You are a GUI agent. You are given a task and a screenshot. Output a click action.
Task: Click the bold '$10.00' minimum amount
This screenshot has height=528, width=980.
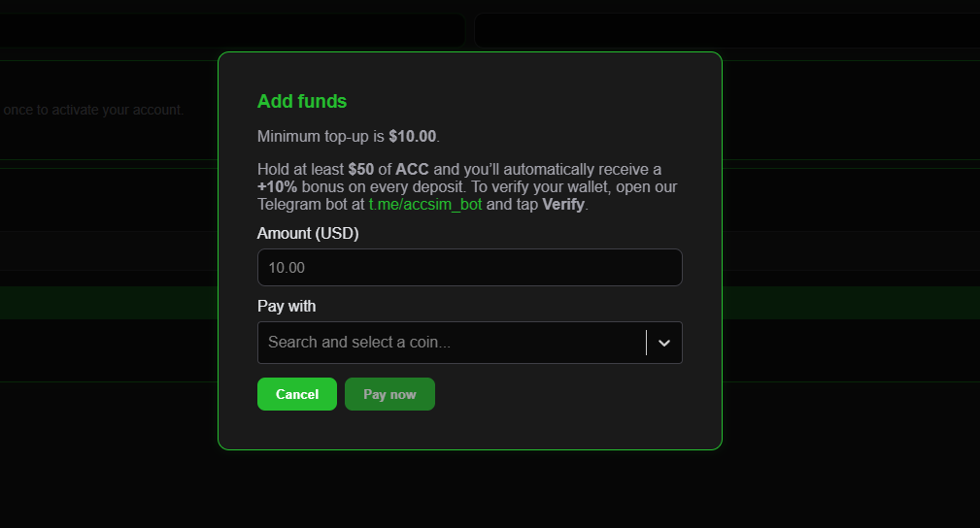412,136
